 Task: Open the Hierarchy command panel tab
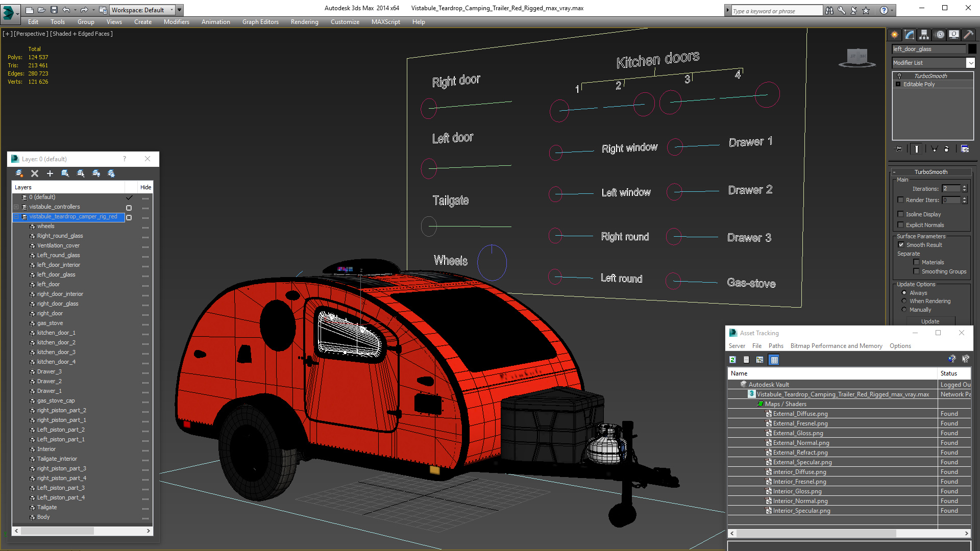coord(924,35)
